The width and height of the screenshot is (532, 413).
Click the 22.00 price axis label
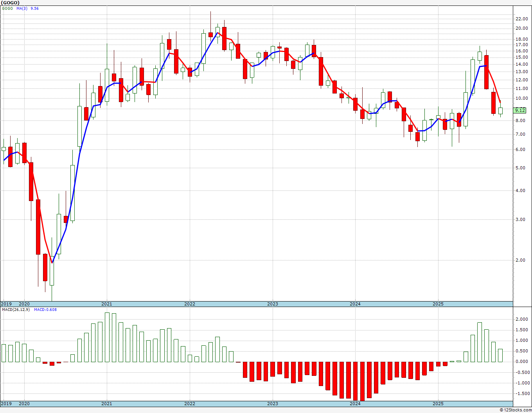pyautogui.click(x=521, y=19)
